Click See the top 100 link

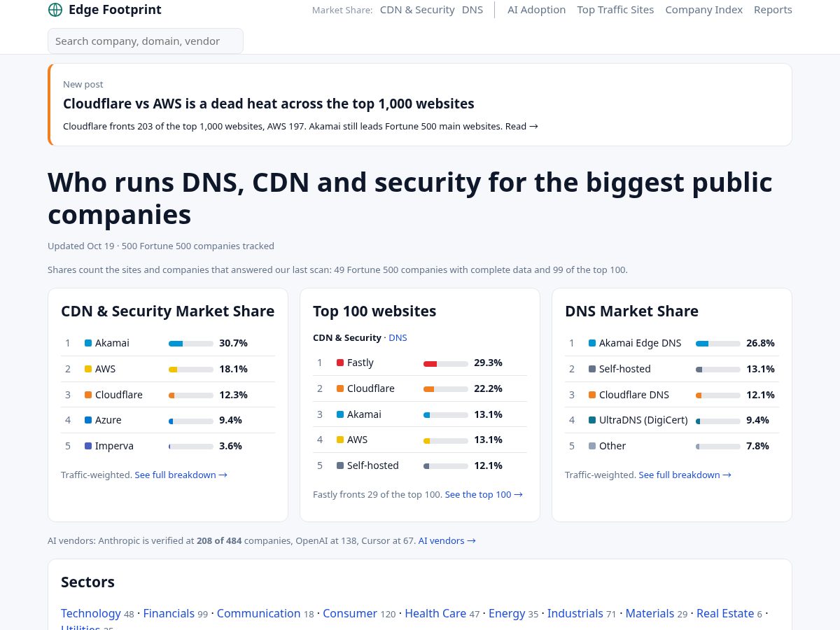click(484, 494)
